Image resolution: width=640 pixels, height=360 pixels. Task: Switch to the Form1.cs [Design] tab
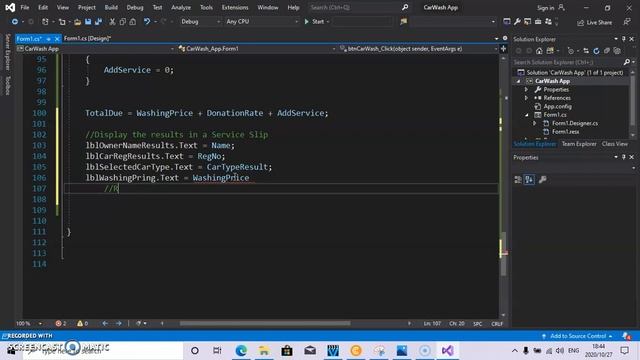point(87,39)
